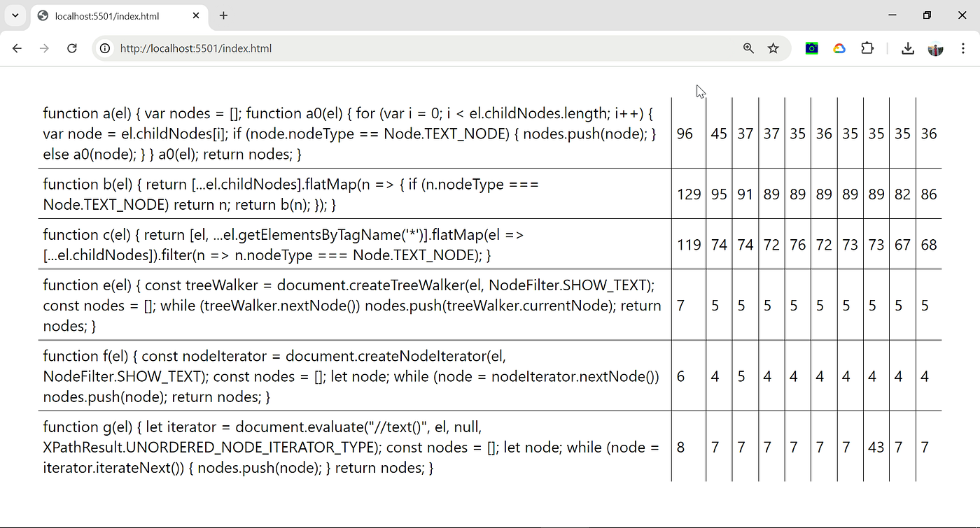Go back to the previous page
Image resolution: width=980 pixels, height=528 pixels.
[17, 48]
